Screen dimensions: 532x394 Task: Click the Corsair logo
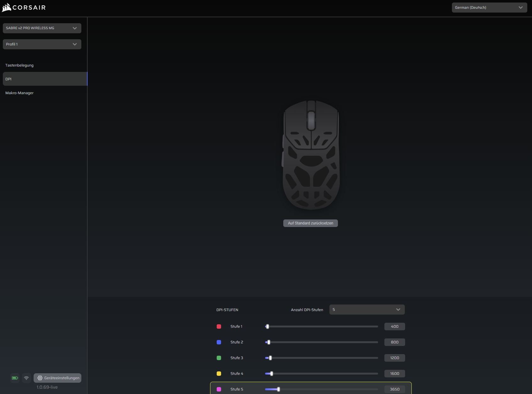click(x=24, y=7)
